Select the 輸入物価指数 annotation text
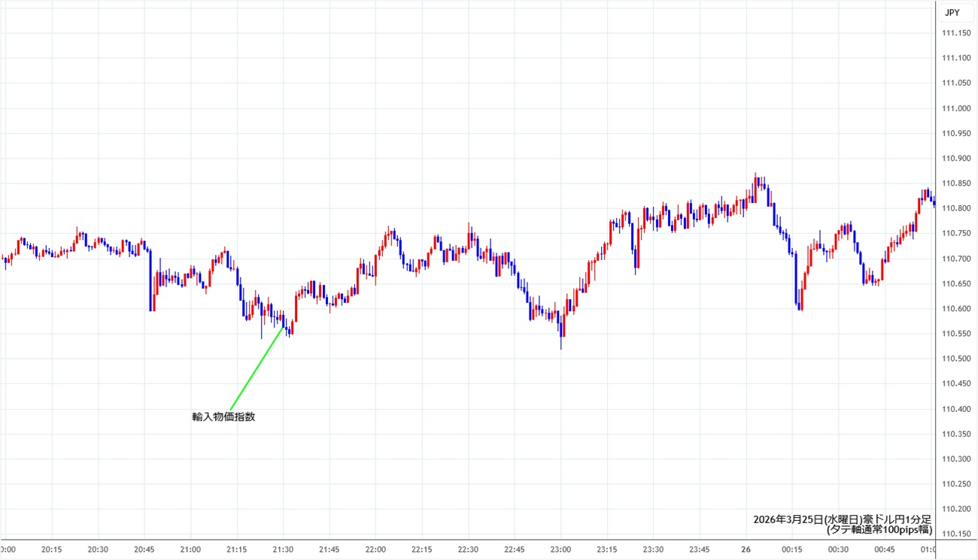 coord(223,416)
